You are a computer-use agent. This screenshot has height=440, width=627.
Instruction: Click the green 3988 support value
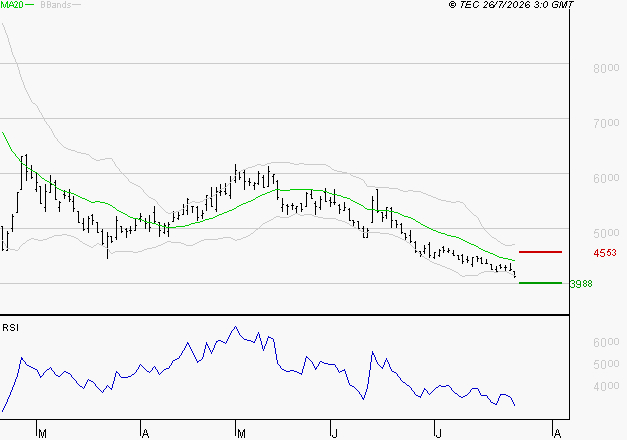point(581,284)
